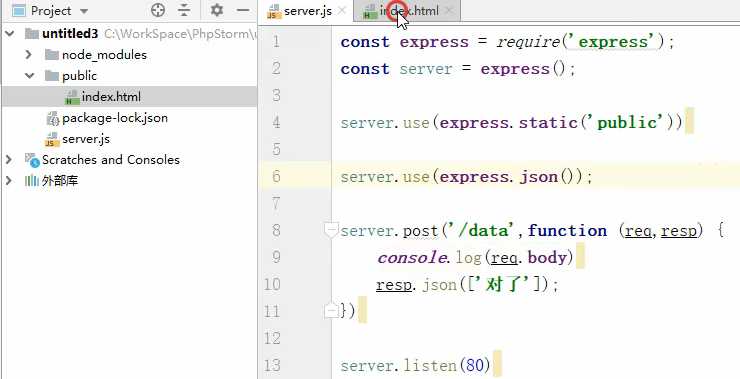
Task: Close the index.html tab
Action: (449, 10)
